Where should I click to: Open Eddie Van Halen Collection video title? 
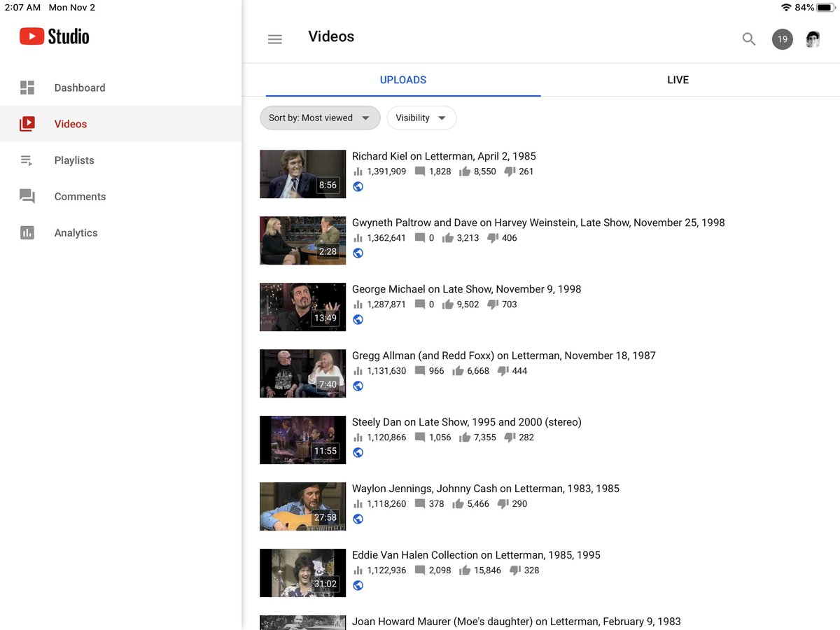pyautogui.click(x=476, y=555)
